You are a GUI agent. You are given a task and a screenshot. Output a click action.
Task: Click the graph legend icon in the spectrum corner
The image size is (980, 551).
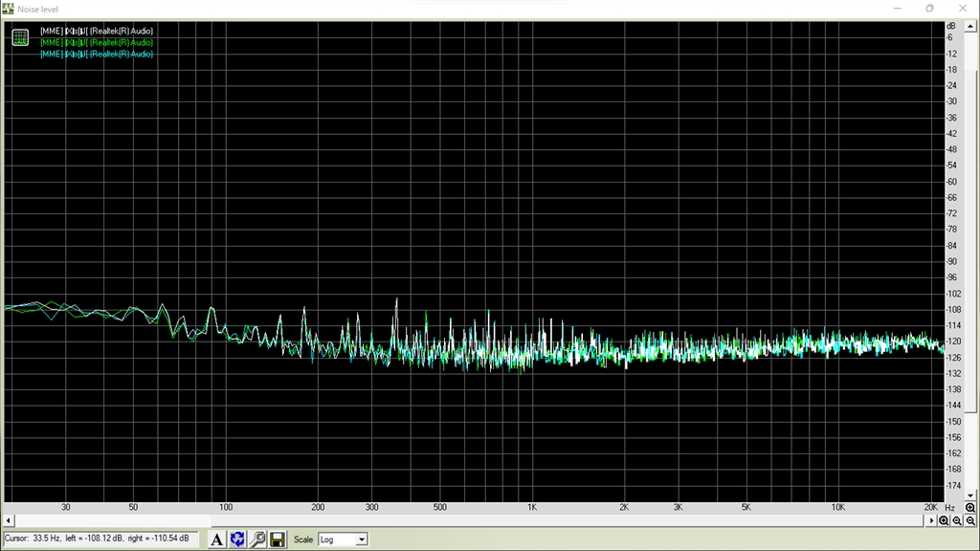[20, 37]
